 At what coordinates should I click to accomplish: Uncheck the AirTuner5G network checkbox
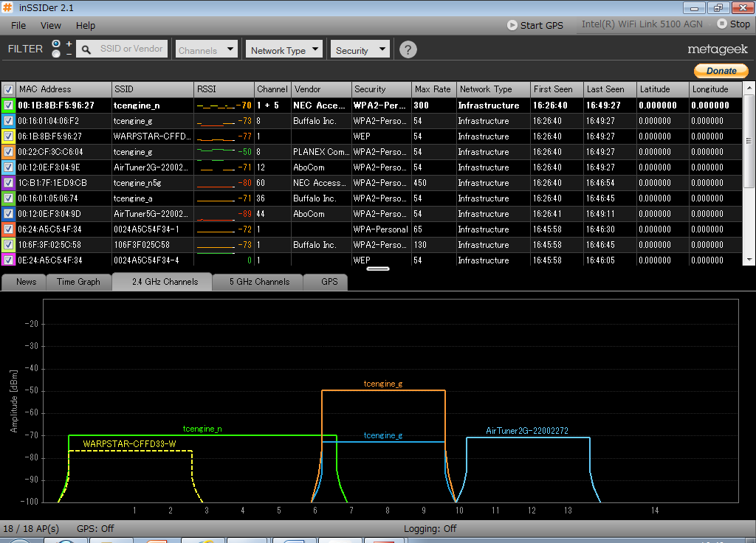coord(8,213)
